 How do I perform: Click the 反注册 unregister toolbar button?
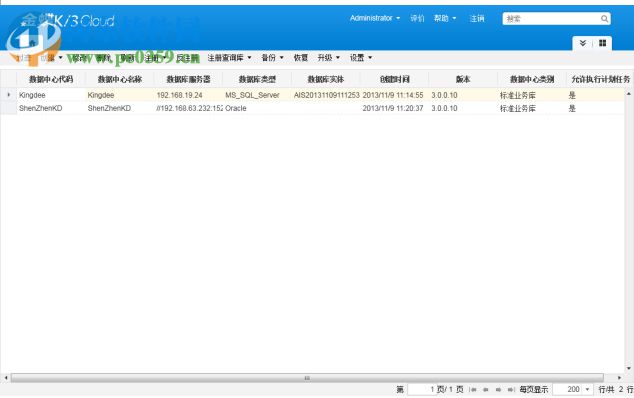pyautogui.click(x=188, y=58)
